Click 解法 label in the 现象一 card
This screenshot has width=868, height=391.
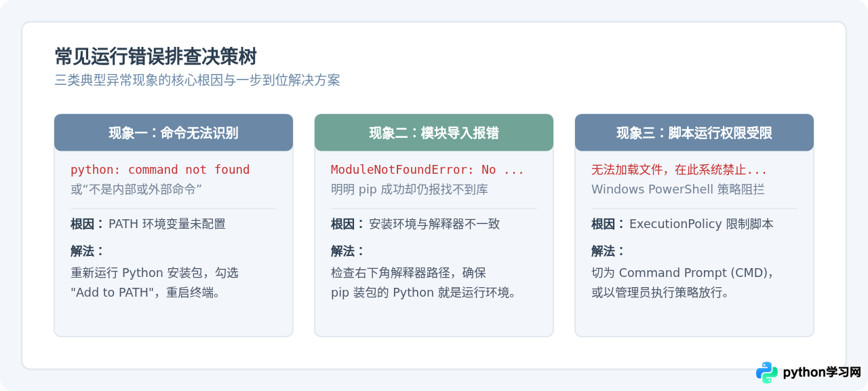[x=87, y=251]
